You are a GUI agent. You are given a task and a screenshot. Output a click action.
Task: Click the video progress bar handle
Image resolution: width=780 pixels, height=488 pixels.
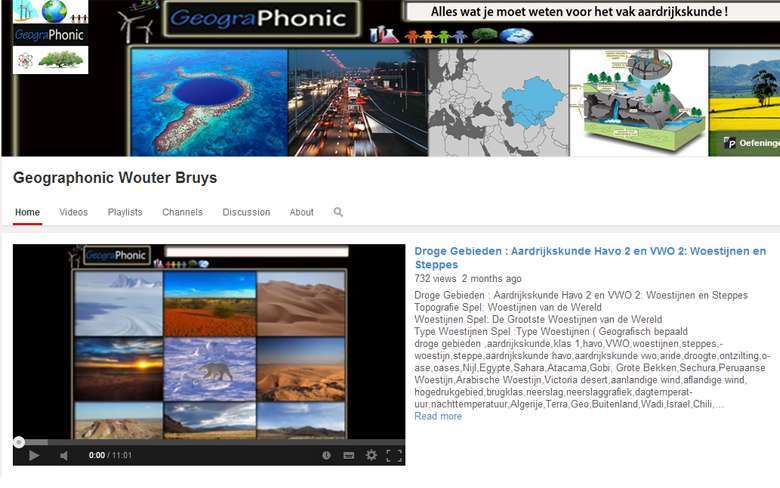click(19, 442)
